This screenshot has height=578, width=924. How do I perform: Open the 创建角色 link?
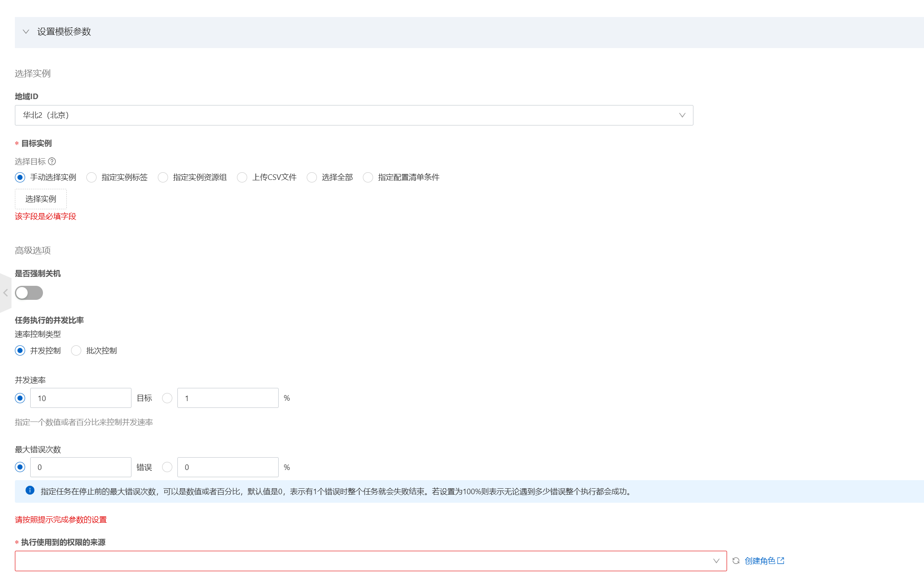[760, 561]
